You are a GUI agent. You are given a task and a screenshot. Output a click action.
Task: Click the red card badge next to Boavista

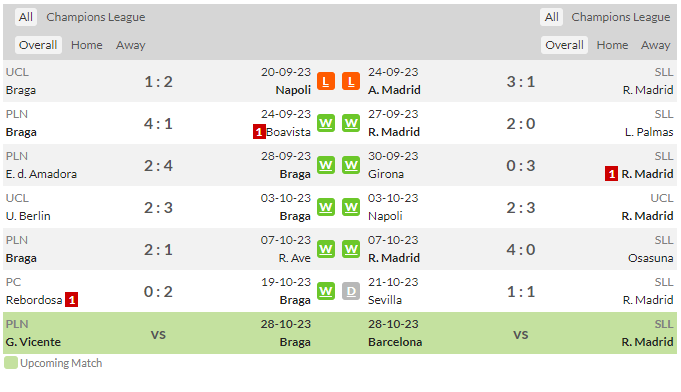point(259,132)
